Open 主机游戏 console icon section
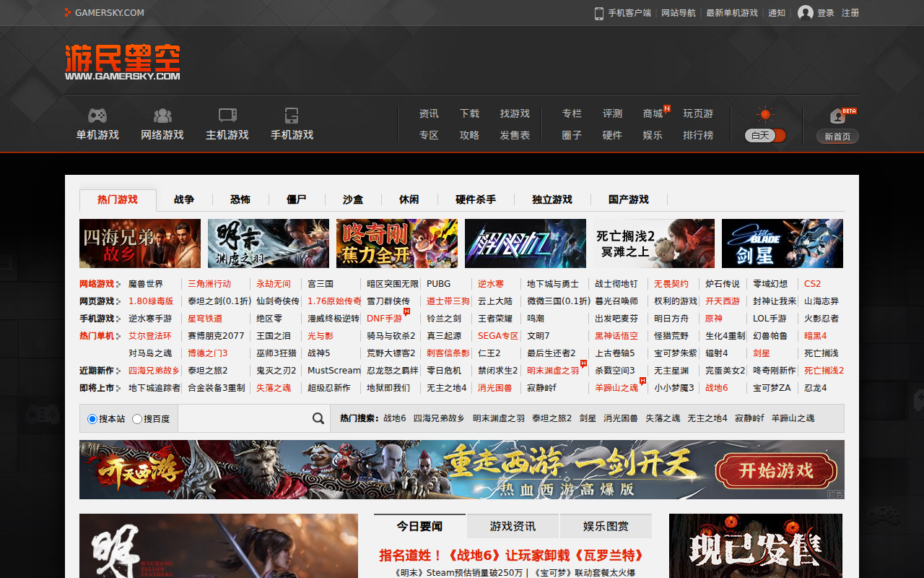The width and height of the screenshot is (924, 578). 227,116
